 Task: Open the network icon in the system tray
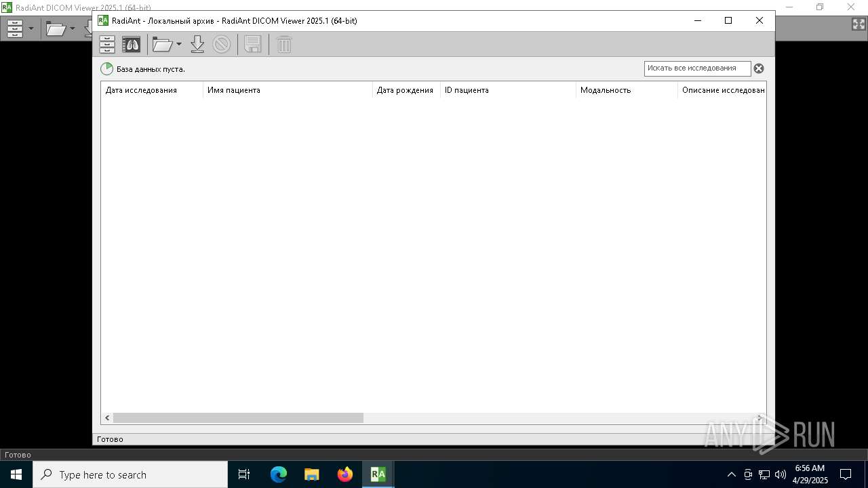[764, 474]
